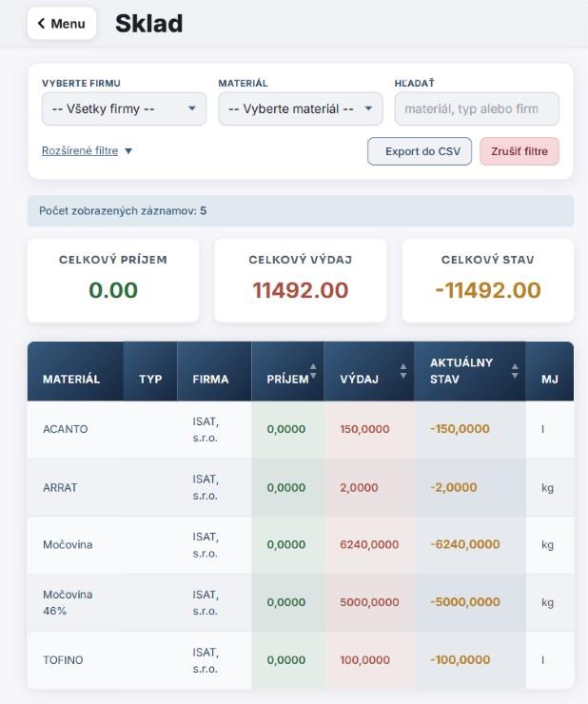
Task: Click the Export do CSV button
Action: (x=420, y=151)
